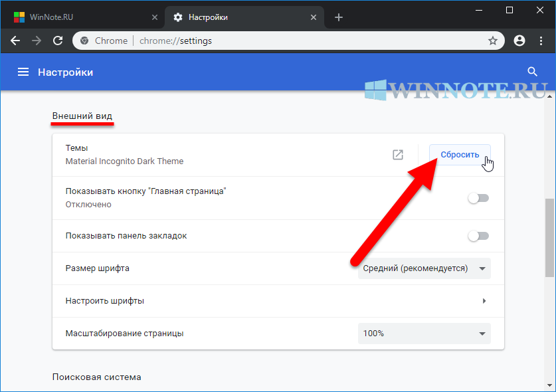Click the Material Incognito Dark Theme text
This screenshot has height=392, width=556.
[x=124, y=161]
